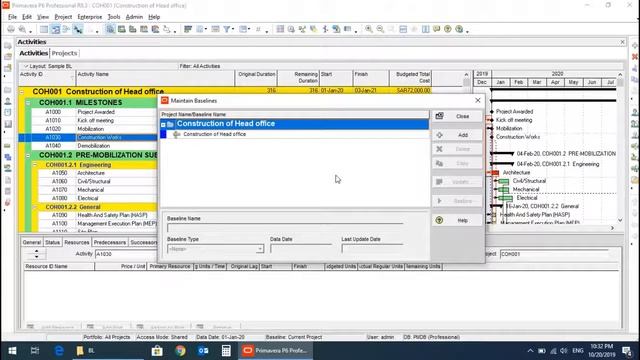This screenshot has height=360, width=640.
Task: Click the Copy baseline button
Action: (x=457, y=163)
